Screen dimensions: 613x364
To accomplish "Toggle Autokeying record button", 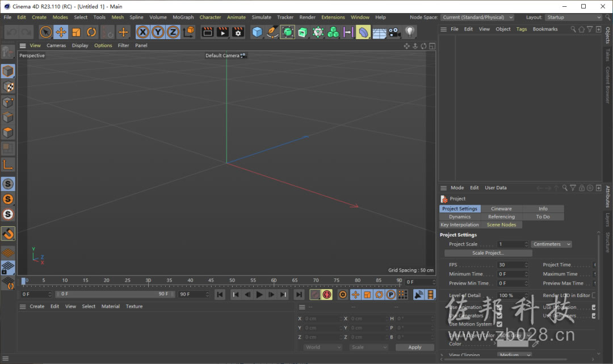I will tap(327, 294).
